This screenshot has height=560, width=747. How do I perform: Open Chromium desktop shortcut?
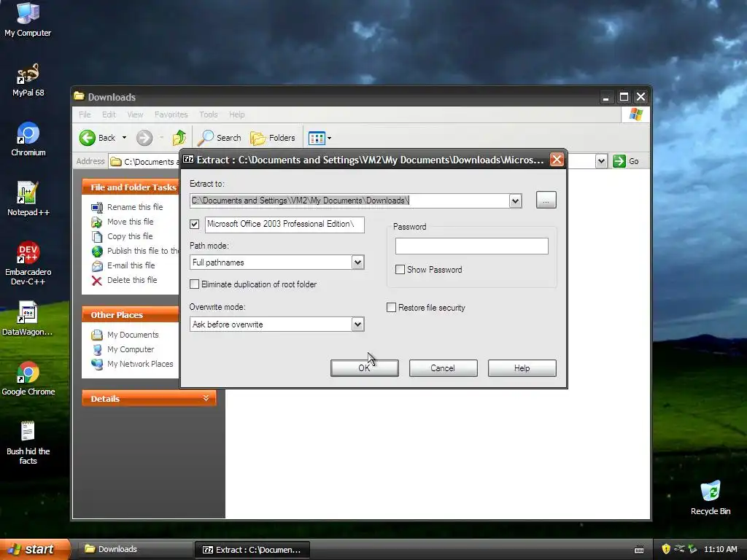(x=28, y=139)
